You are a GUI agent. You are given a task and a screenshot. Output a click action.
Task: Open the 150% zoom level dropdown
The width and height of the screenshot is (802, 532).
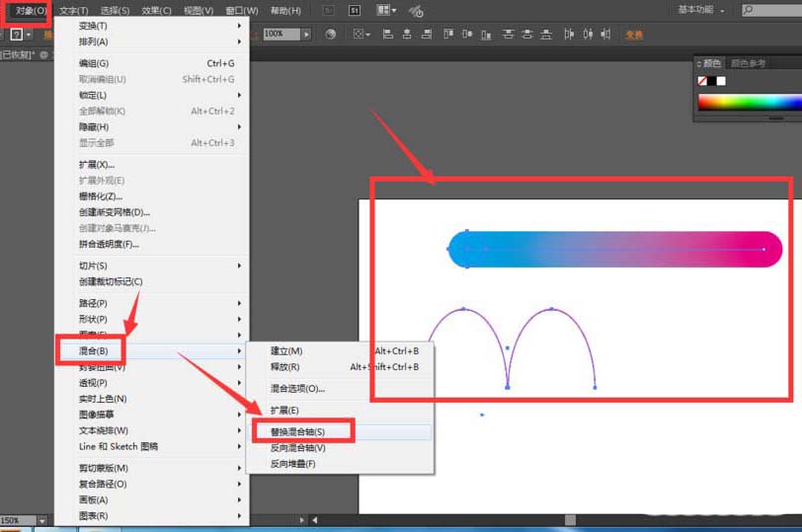[40, 520]
